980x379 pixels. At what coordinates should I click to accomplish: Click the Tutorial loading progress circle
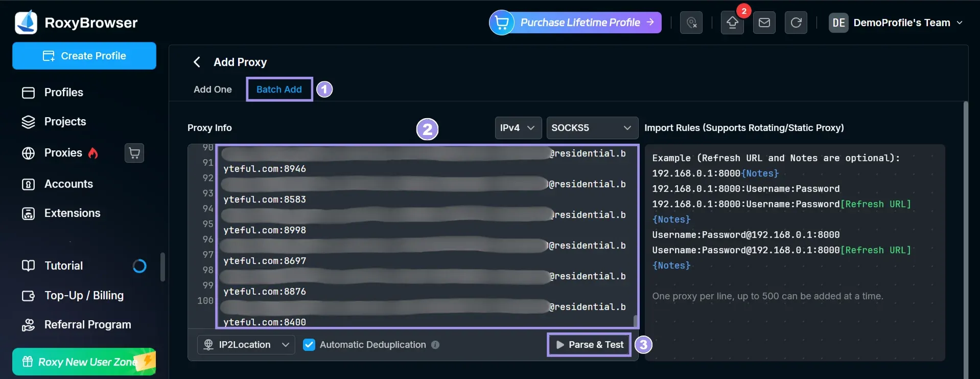(139, 266)
